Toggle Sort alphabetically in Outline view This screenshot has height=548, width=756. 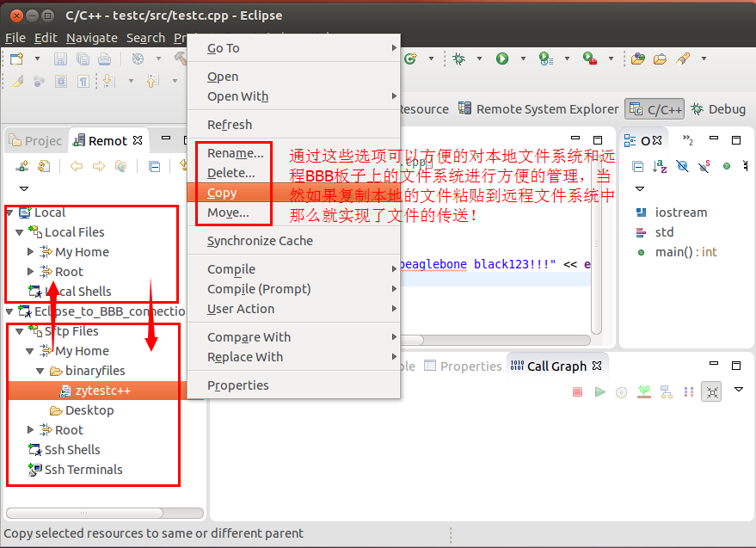(x=660, y=166)
